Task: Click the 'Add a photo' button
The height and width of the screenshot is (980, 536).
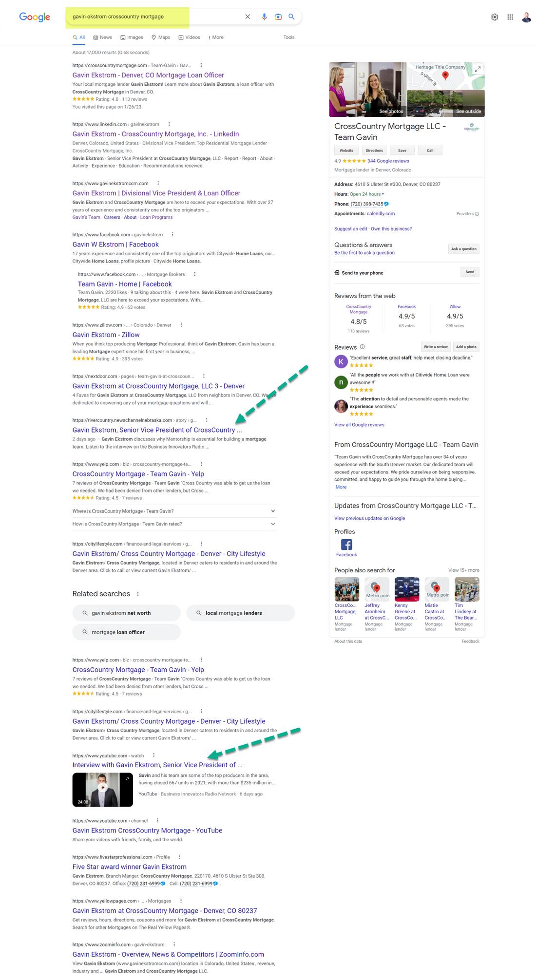Action: coord(466,347)
